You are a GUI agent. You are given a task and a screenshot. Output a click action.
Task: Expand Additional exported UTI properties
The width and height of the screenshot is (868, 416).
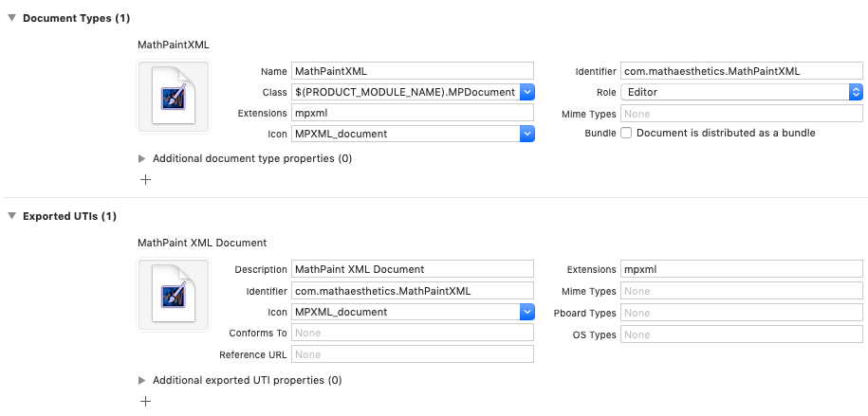(143, 381)
